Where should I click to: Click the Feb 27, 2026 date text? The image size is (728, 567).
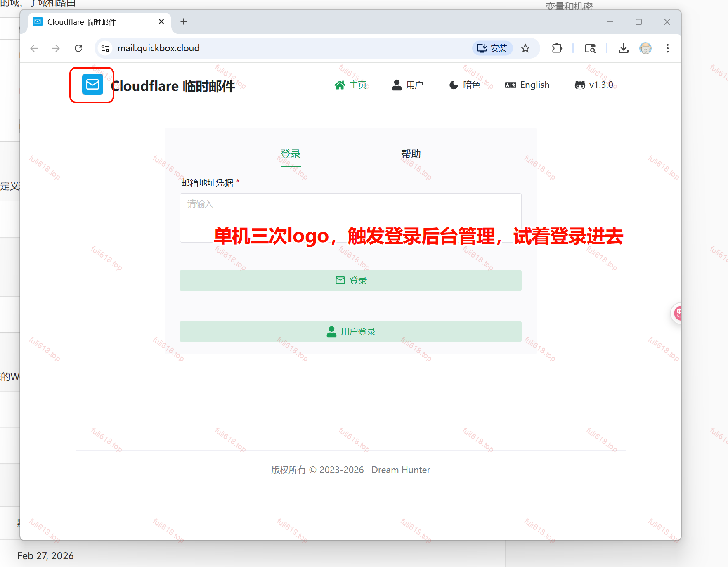(x=45, y=556)
